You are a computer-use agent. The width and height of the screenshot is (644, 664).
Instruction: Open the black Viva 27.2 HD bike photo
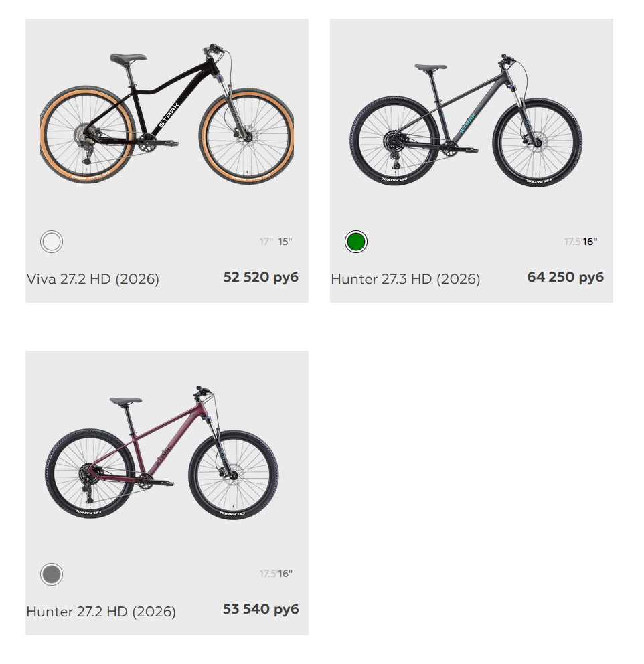tap(167, 113)
